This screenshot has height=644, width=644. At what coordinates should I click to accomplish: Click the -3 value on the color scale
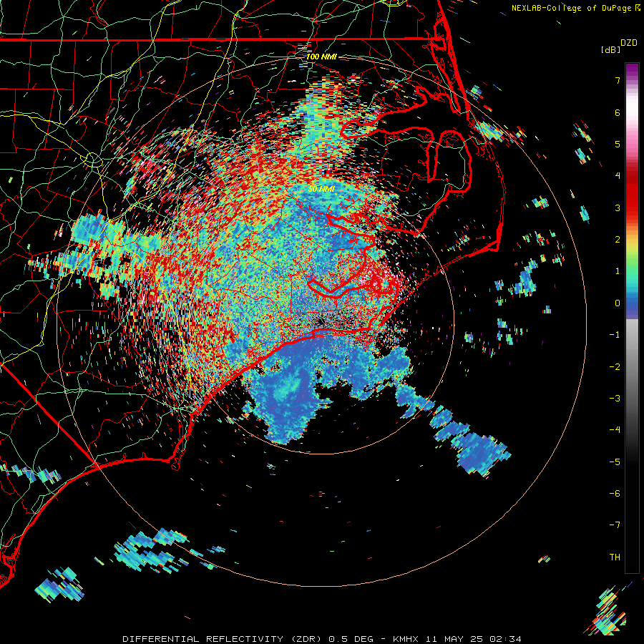615,398
